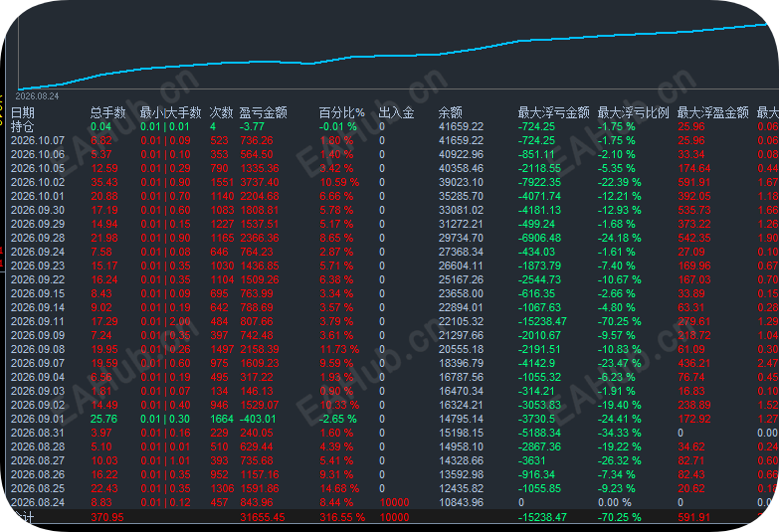The width and height of the screenshot is (779, 532).
Task: Select the 2026.09.02 date row
Action: [x=38, y=405]
